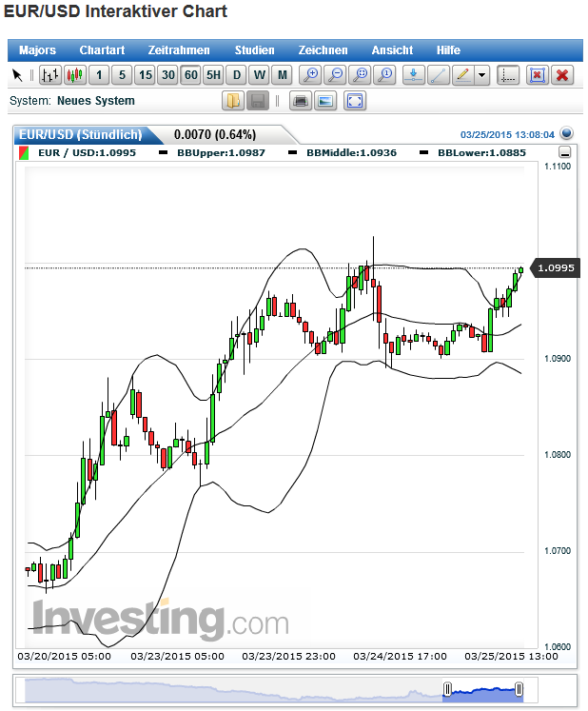Image resolution: width=588 pixels, height=711 pixels.
Task: Select the 15-minute timeframe
Action: tap(145, 75)
